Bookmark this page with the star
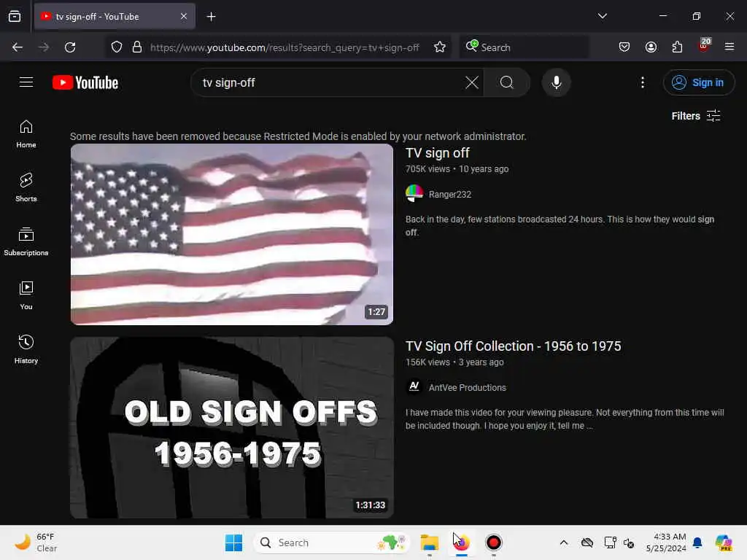This screenshot has width=747, height=560. (x=440, y=47)
